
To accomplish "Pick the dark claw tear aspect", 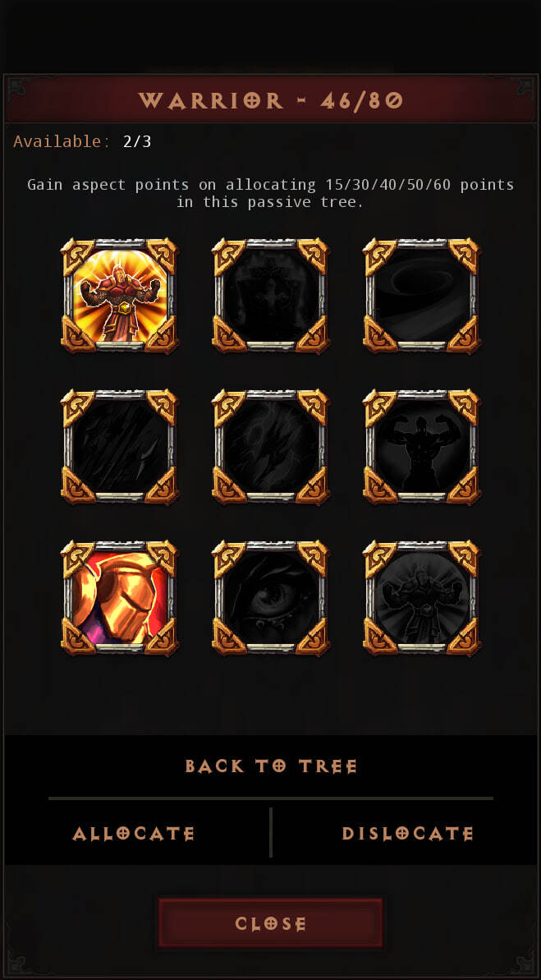I will click(x=271, y=447).
